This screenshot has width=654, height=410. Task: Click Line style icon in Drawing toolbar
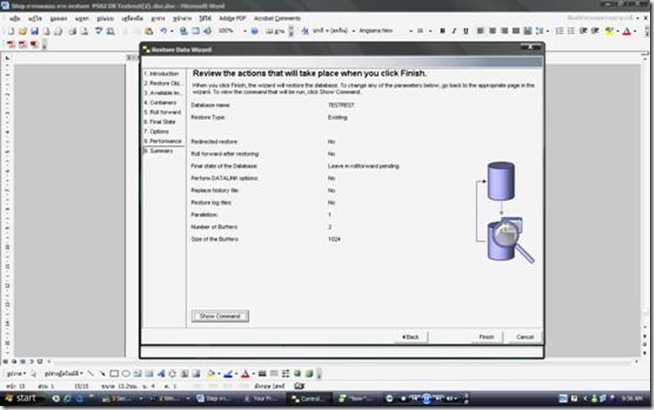pyautogui.click(x=262, y=373)
